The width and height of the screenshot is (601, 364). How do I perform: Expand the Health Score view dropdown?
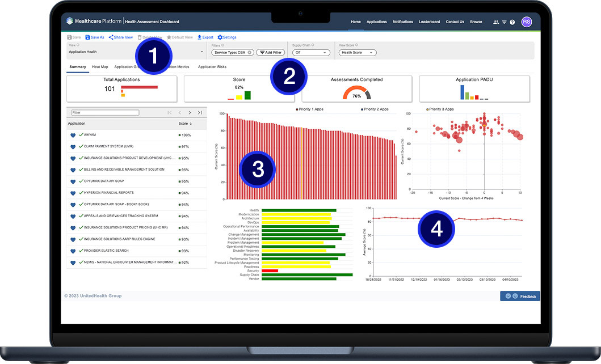click(357, 52)
